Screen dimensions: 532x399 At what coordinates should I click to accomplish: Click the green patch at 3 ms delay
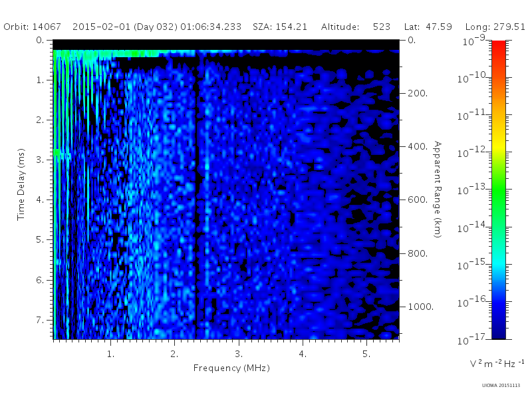pyautogui.click(x=57, y=152)
